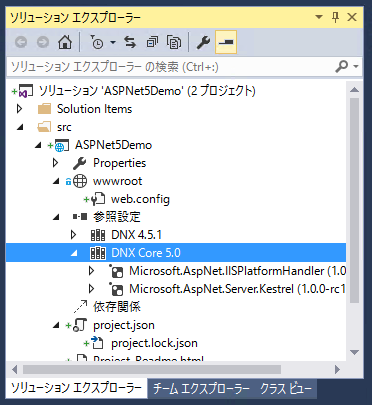Viewport: 372px width, 405px height.
Task: Select the web.config file
Action: pos(140,199)
